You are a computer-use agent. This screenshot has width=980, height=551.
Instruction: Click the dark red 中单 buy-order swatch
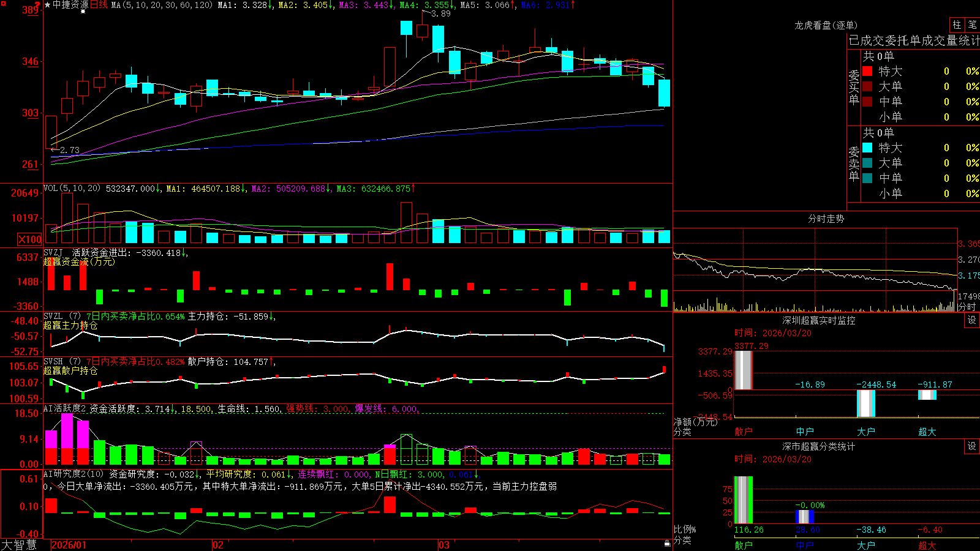point(867,102)
